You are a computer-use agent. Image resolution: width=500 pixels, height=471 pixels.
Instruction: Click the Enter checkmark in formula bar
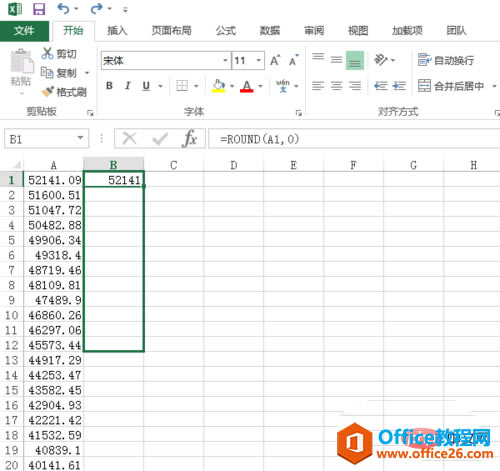click(x=160, y=139)
